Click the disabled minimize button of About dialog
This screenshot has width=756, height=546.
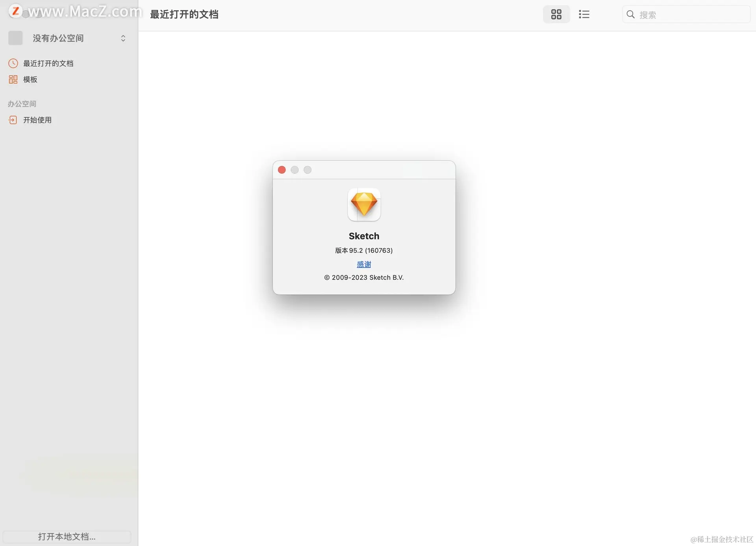coord(295,170)
